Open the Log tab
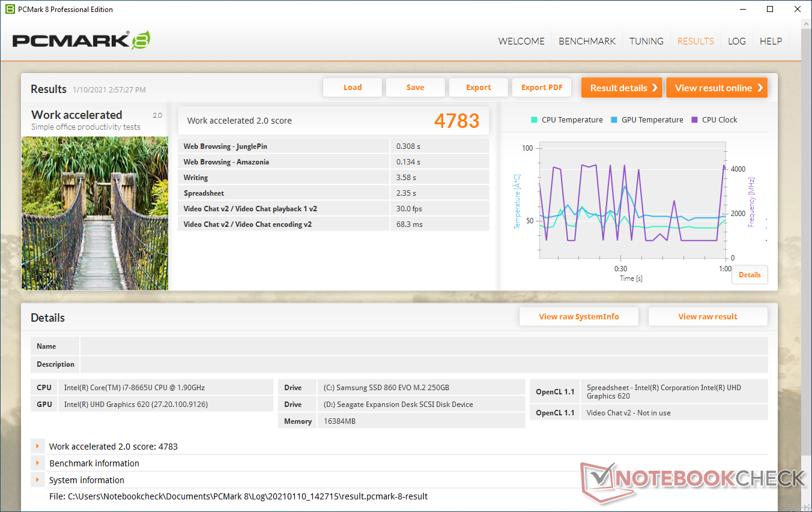 point(736,41)
